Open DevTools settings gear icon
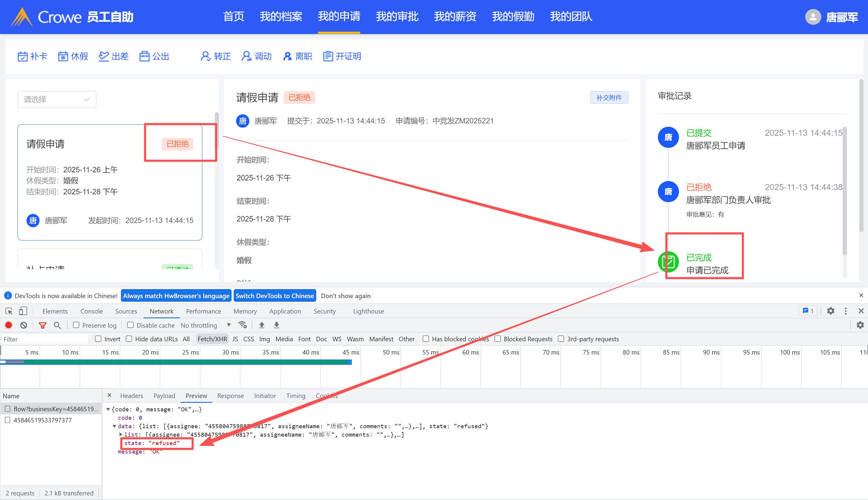 [x=830, y=311]
